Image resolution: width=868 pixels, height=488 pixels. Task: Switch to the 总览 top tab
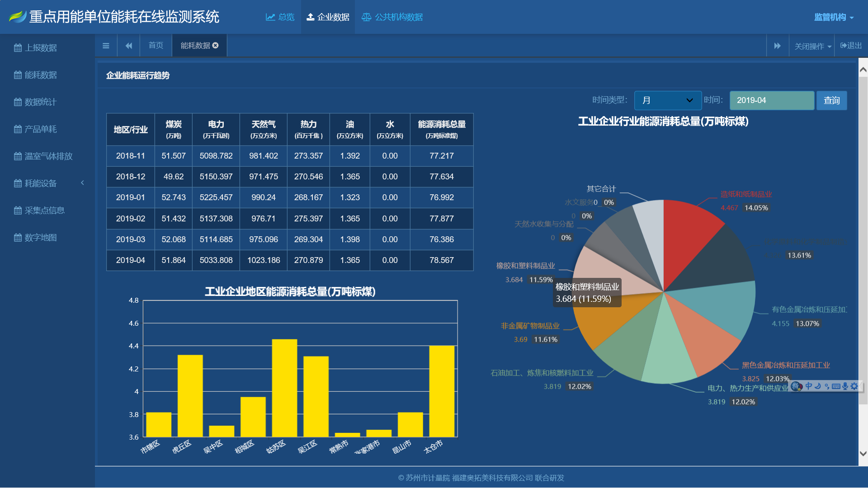pos(280,17)
